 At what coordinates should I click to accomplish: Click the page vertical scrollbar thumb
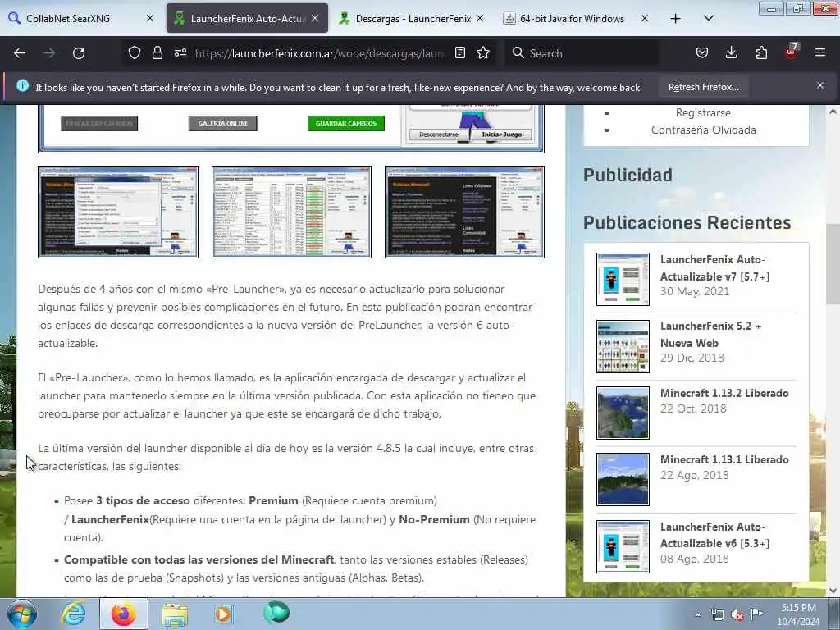(833, 265)
